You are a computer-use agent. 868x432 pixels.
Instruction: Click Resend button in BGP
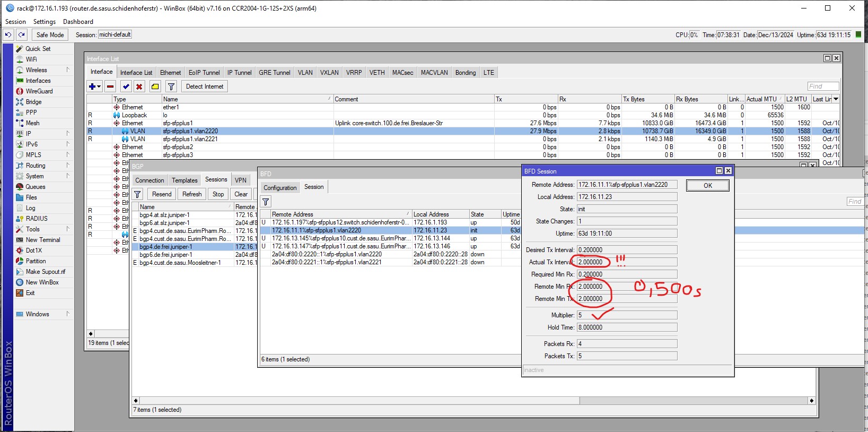tap(162, 194)
